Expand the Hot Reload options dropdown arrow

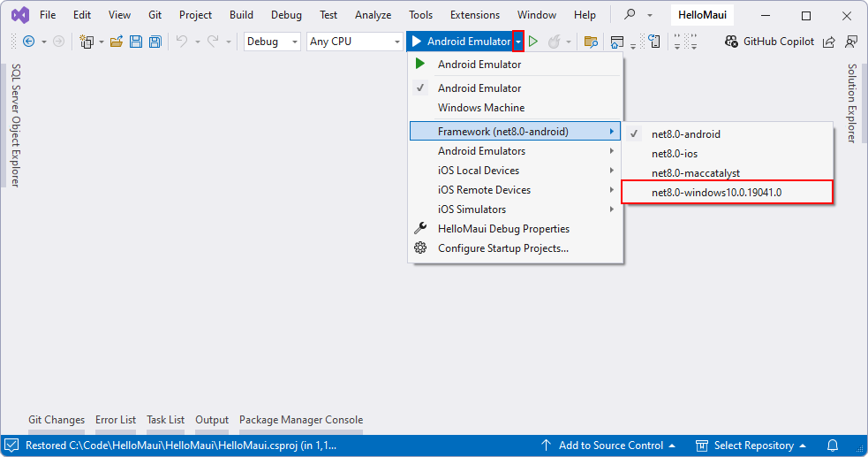(x=569, y=42)
